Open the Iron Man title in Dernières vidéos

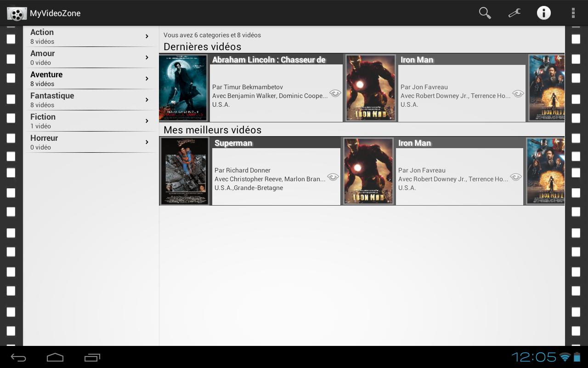click(x=417, y=60)
